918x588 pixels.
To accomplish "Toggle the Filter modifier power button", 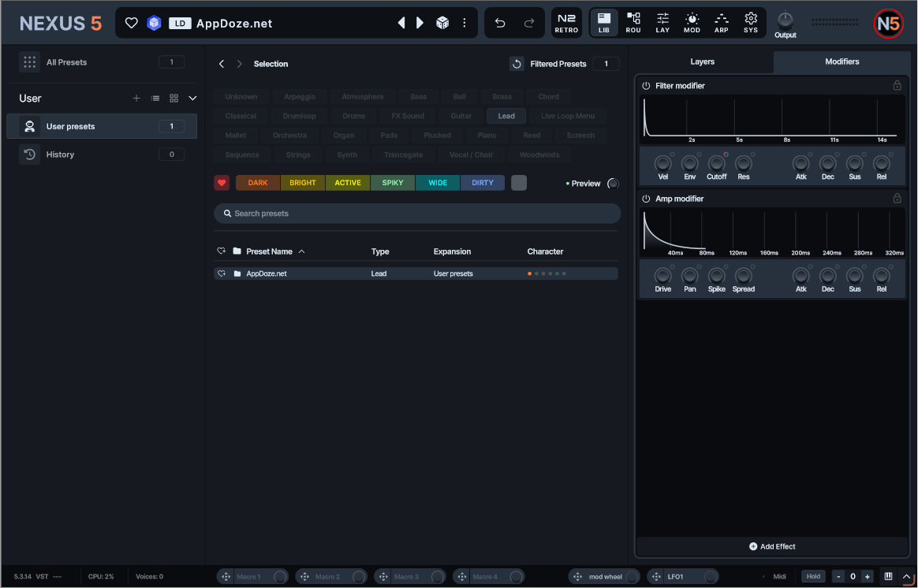I will 646,86.
